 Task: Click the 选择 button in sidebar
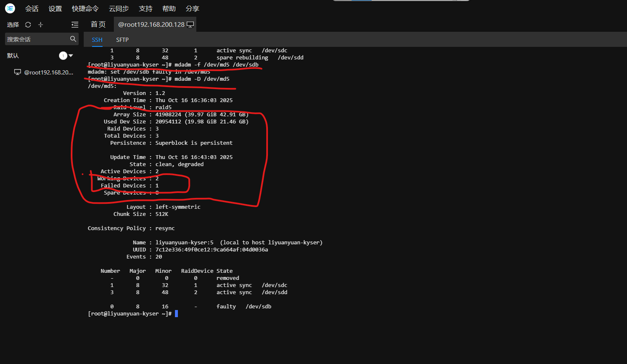click(13, 25)
